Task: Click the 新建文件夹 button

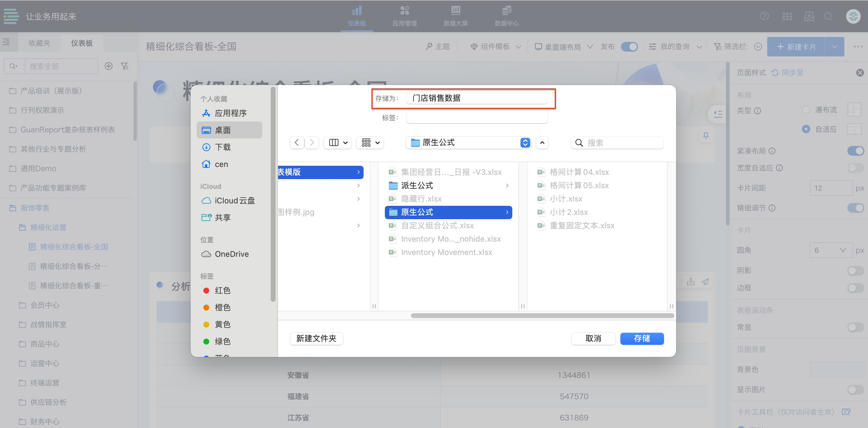Action: point(316,338)
